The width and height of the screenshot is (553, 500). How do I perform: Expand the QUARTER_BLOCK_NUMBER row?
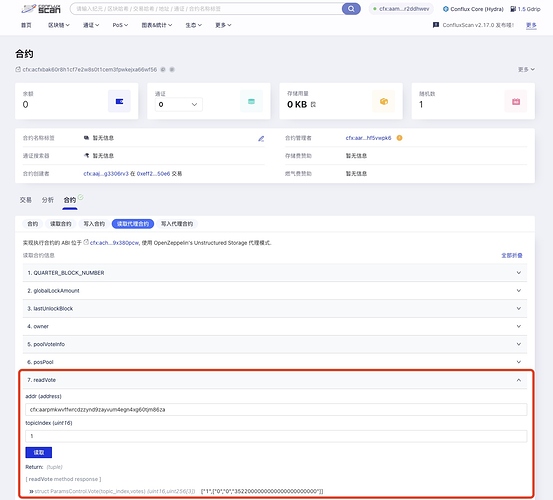(x=275, y=273)
